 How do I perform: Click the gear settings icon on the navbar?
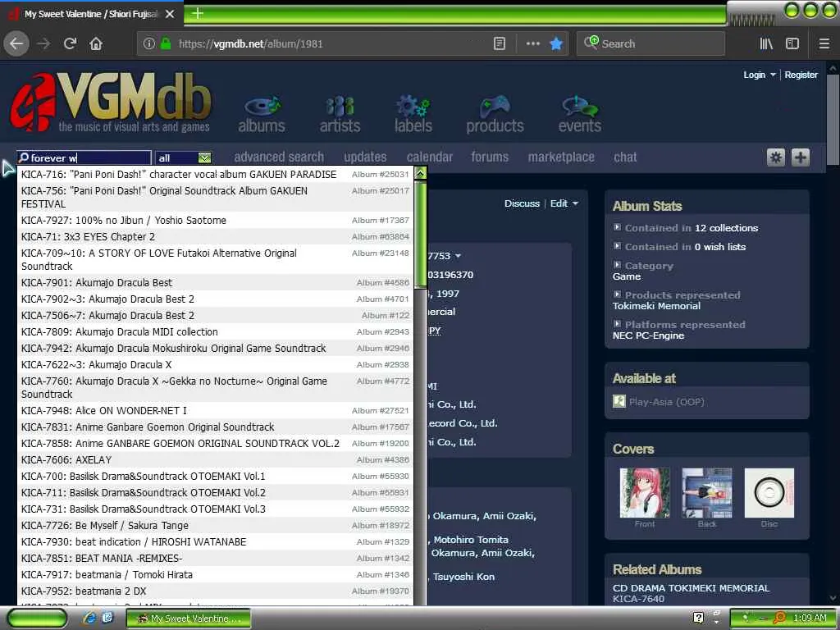[776, 157]
